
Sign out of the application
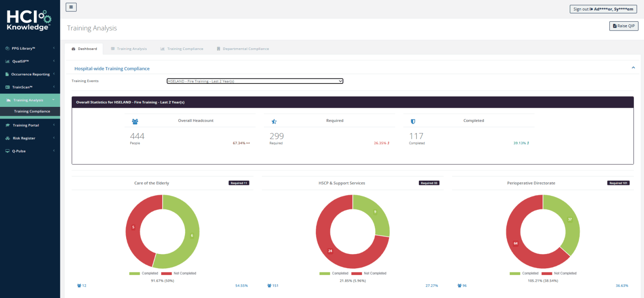click(603, 8)
